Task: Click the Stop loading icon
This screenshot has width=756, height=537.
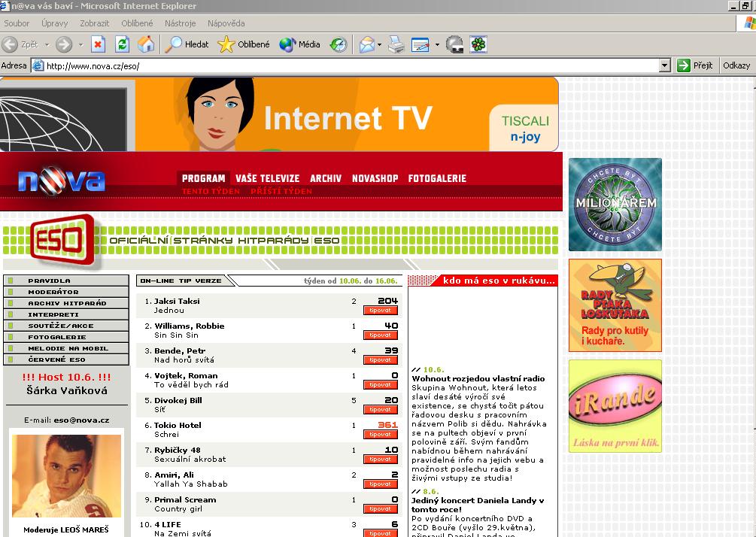Action: click(x=99, y=45)
